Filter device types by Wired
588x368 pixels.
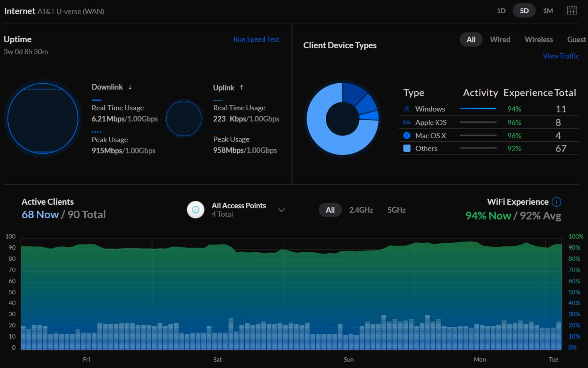(x=500, y=39)
